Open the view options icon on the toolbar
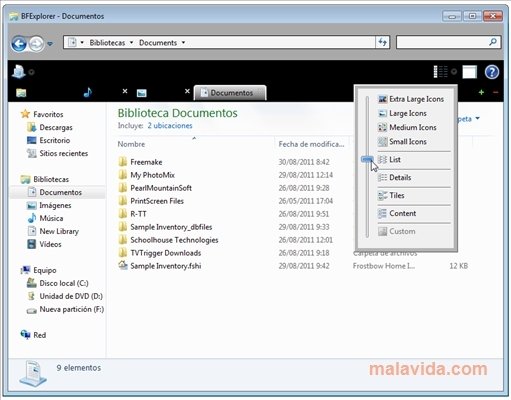Viewport: 511px width, 400px height. tap(440, 71)
